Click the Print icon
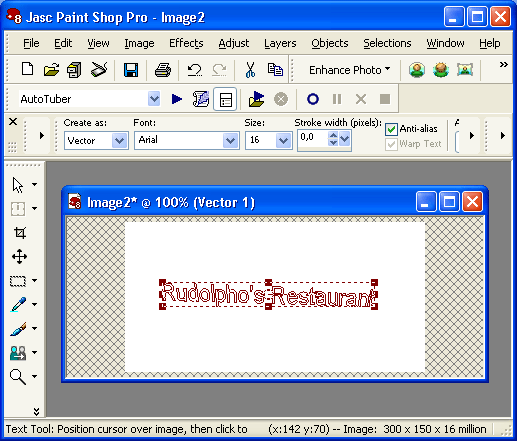Image resolution: width=517 pixels, height=441 pixels. click(x=163, y=70)
